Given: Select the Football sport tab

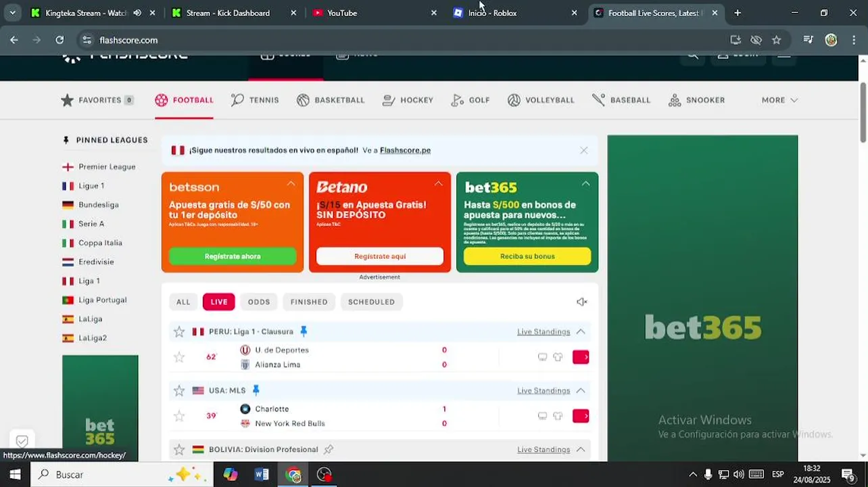Looking at the screenshot, I should [184, 100].
